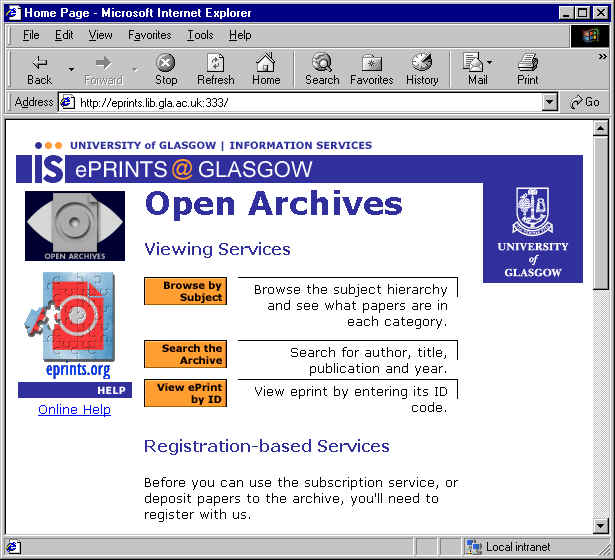
Task: Click the Viewing Services heading
Action: (217, 249)
